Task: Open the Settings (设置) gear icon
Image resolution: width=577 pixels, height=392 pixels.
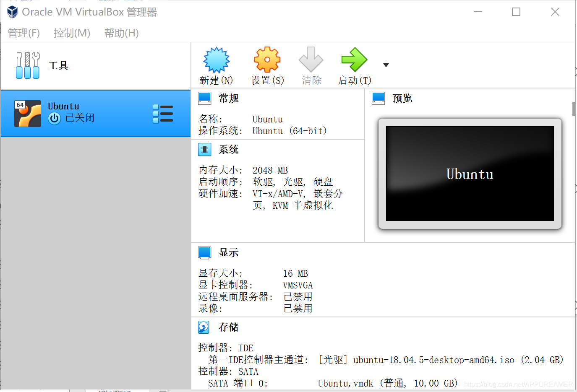Action: 267,60
